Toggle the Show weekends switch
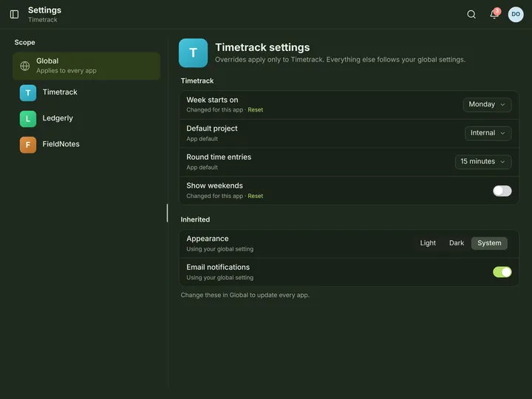Viewport: 532px width, 399px height. tap(502, 191)
